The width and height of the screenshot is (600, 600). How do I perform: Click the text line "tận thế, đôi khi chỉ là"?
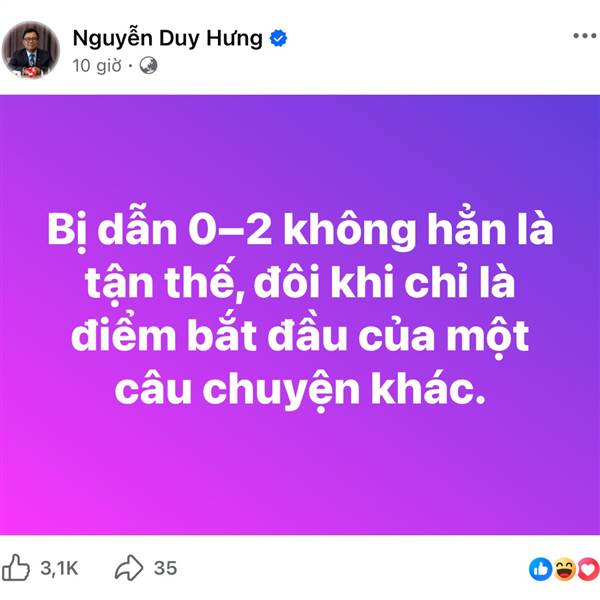(300, 282)
